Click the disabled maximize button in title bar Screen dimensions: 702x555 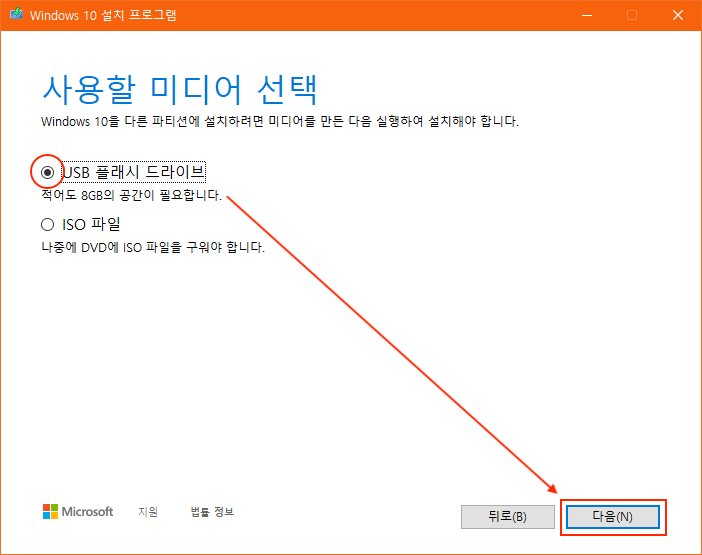tap(632, 15)
